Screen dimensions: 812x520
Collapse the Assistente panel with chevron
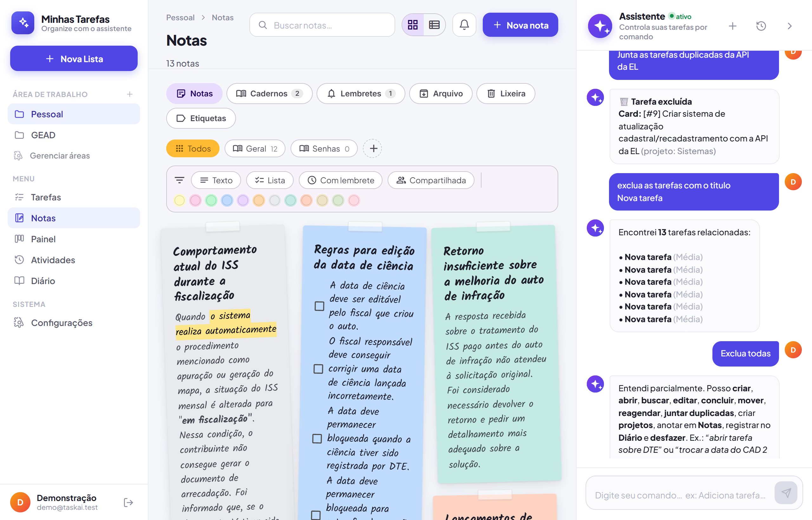point(790,26)
